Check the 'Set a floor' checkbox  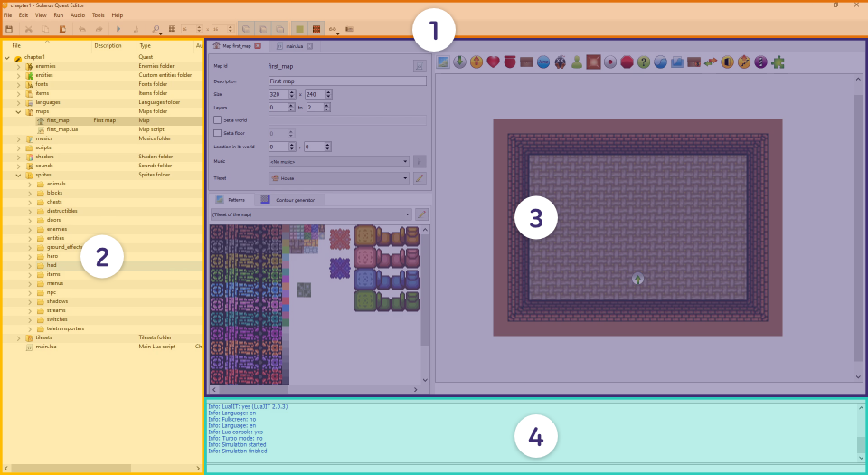coord(218,133)
